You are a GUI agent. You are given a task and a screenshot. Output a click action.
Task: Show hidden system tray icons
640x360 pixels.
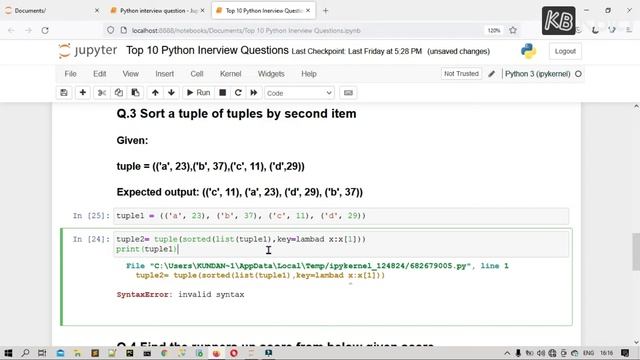pyautogui.click(x=507, y=353)
